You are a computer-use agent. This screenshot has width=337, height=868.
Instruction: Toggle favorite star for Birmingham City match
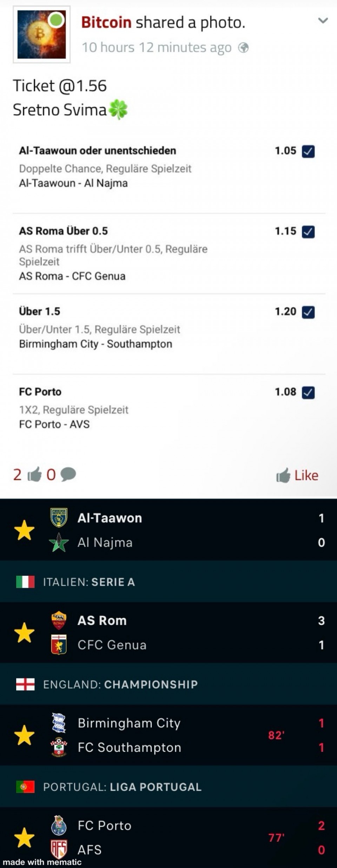24,735
